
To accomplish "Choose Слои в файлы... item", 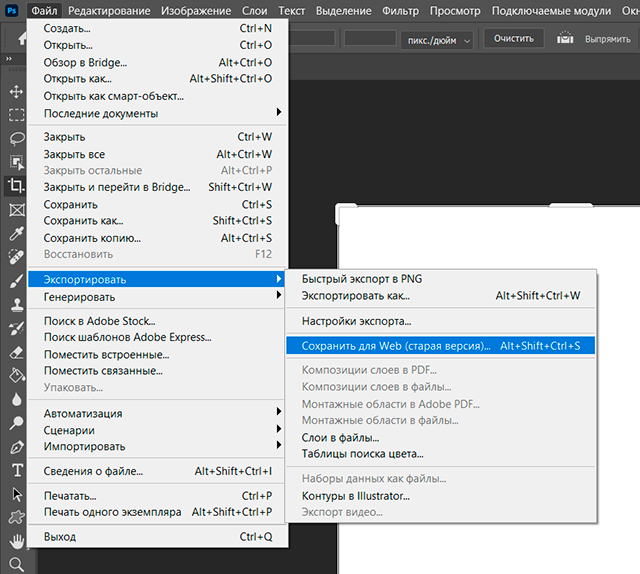I will [441, 438].
